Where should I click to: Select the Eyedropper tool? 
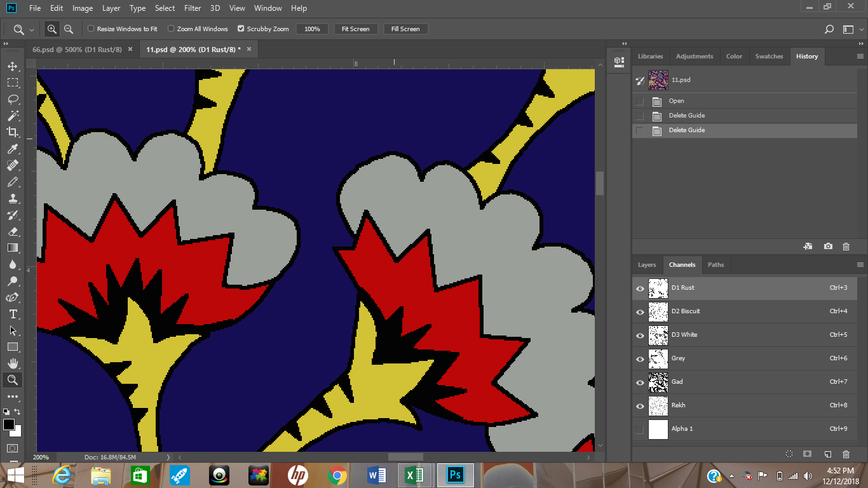pyautogui.click(x=12, y=149)
